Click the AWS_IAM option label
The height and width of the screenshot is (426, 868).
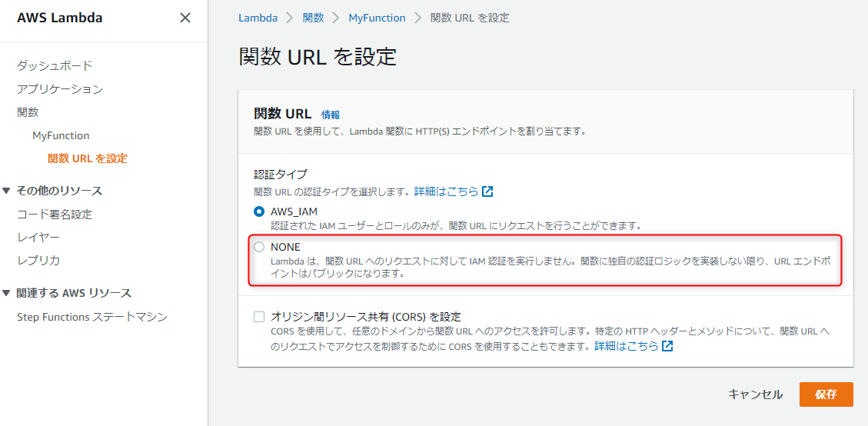(x=294, y=211)
